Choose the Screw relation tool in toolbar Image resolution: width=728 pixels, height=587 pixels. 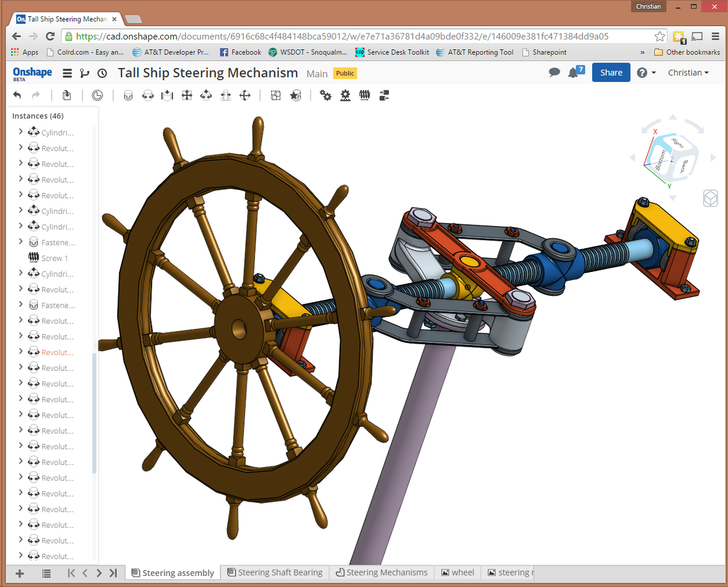click(365, 95)
